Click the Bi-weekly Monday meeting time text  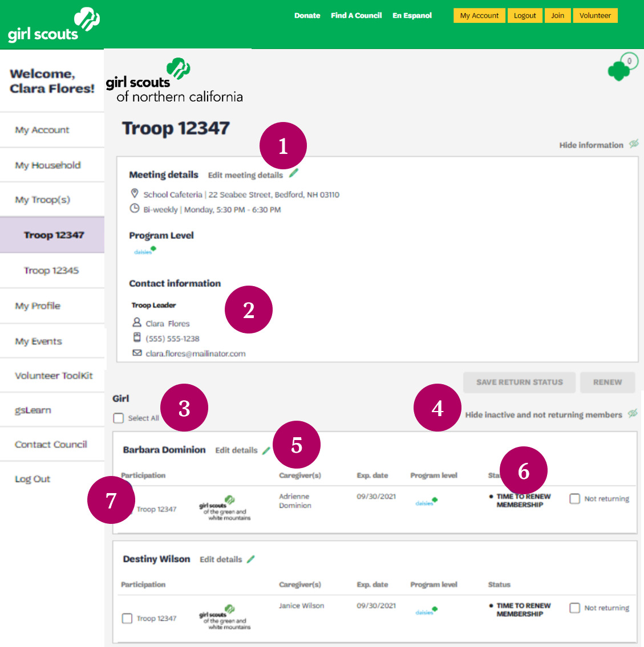[x=212, y=210]
